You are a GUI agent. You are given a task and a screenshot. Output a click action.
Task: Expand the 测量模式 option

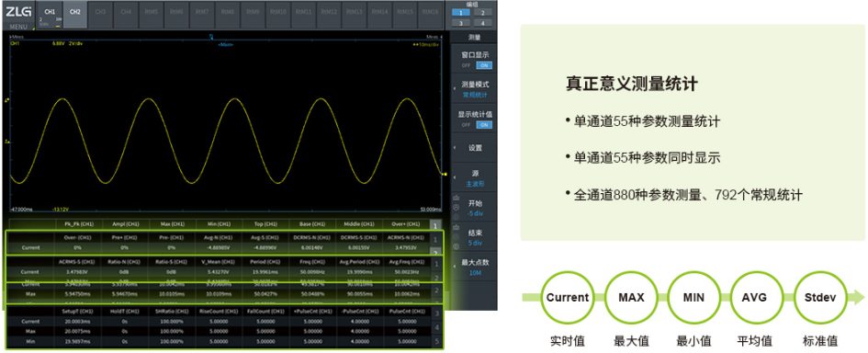pyautogui.click(x=474, y=88)
